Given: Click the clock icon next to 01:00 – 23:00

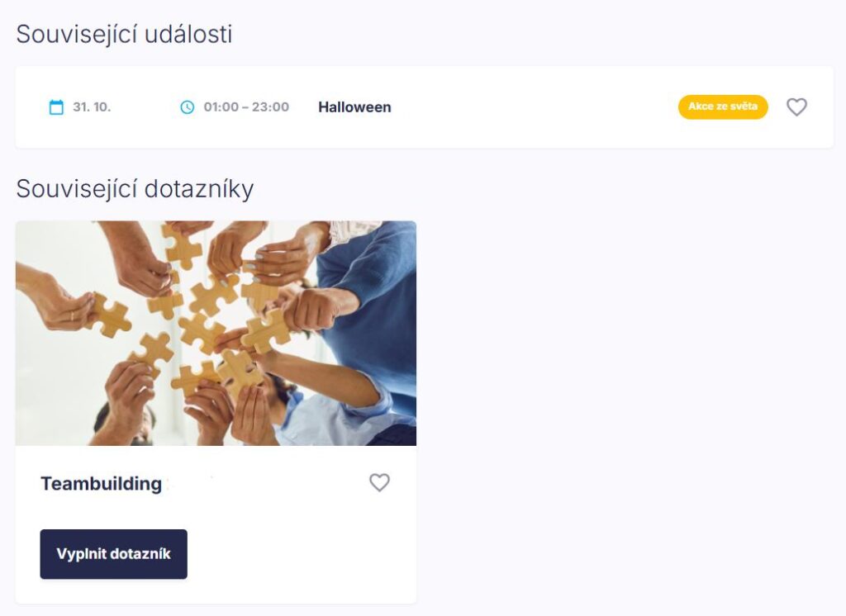Looking at the screenshot, I should coord(187,107).
